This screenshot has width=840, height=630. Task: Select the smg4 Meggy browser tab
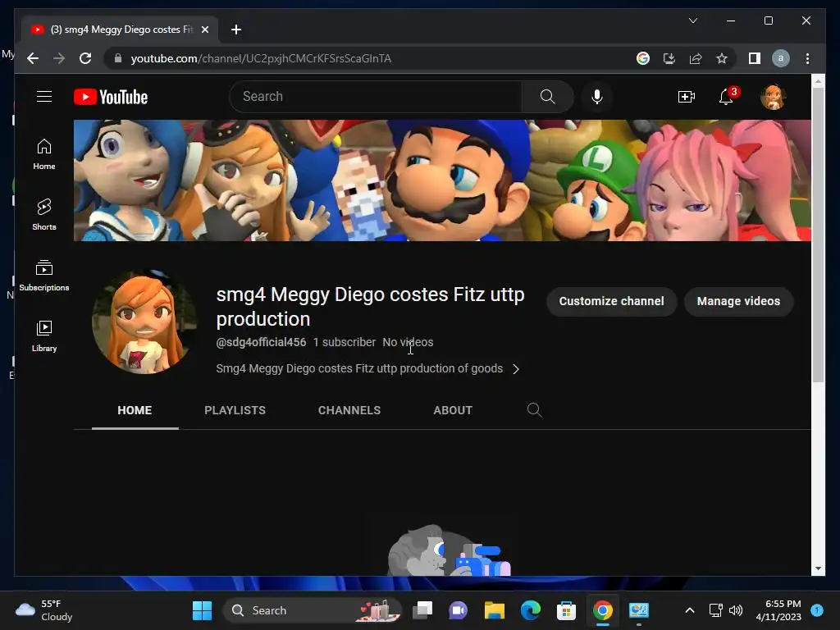120,30
